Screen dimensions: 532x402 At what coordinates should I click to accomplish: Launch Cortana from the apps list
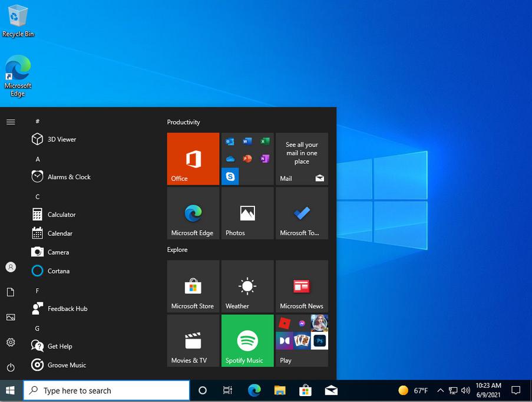point(57,271)
